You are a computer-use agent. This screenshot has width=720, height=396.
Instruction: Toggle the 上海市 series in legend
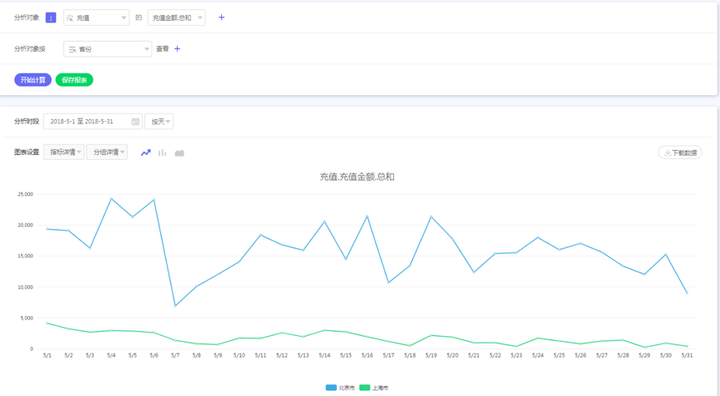click(x=374, y=388)
